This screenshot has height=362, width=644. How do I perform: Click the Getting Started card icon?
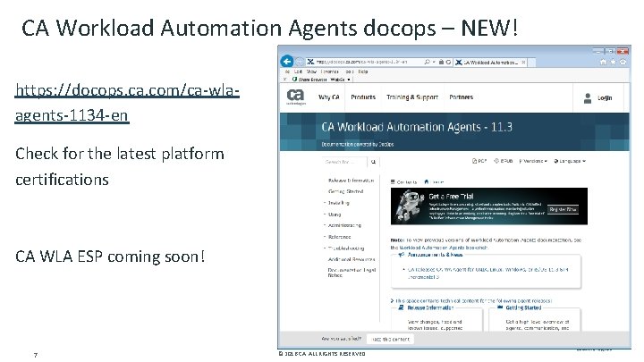point(500,307)
